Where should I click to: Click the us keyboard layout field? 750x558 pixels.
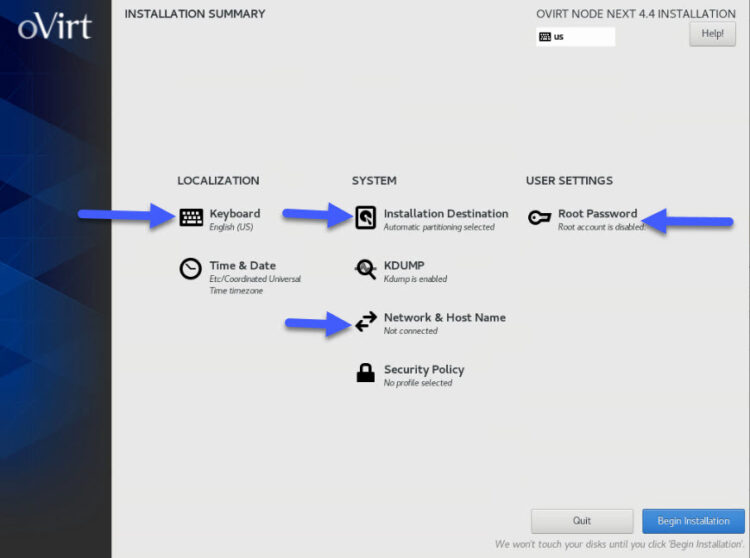click(x=575, y=37)
